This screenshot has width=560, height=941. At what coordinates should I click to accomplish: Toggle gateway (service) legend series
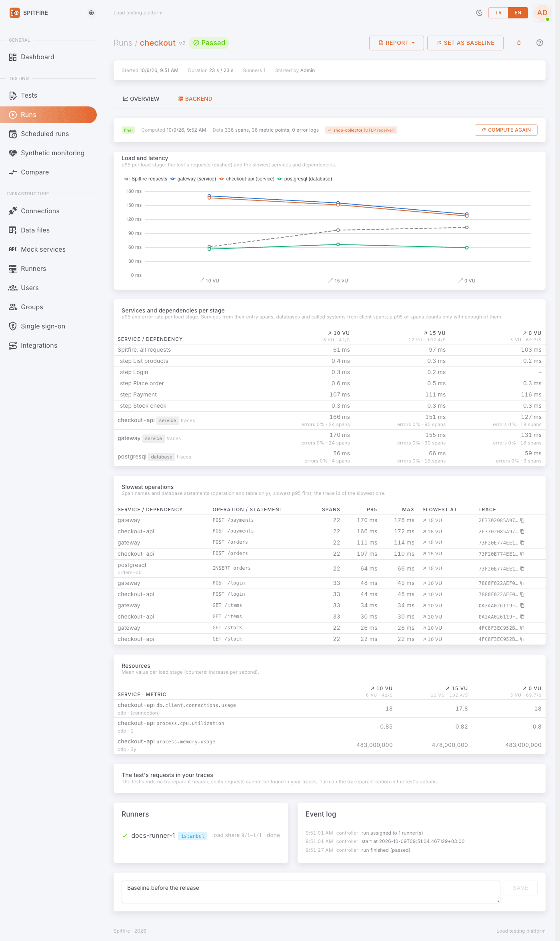[193, 179]
